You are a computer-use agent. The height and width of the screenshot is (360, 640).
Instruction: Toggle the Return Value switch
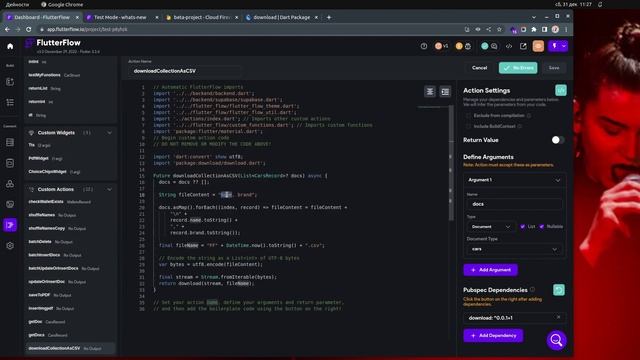[558, 140]
